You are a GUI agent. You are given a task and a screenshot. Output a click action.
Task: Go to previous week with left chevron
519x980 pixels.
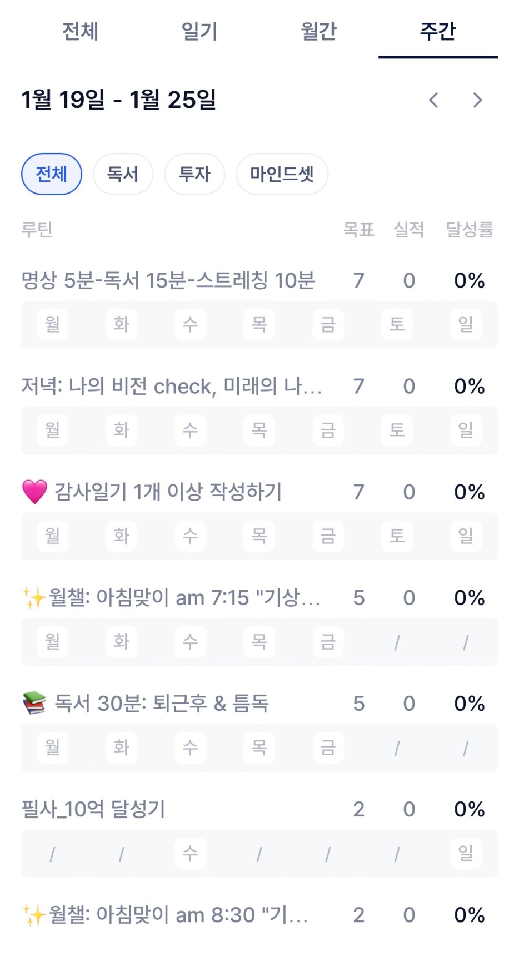(x=434, y=100)
